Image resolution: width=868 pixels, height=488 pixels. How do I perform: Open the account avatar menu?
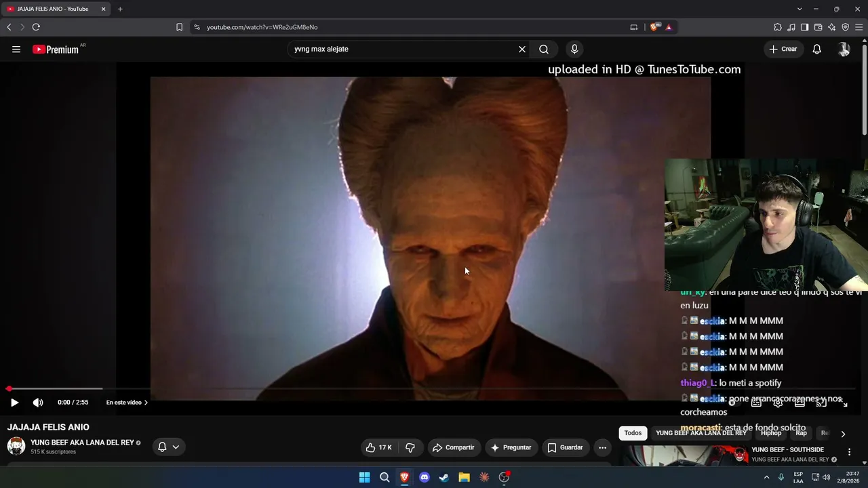click(x=844, y=49)
